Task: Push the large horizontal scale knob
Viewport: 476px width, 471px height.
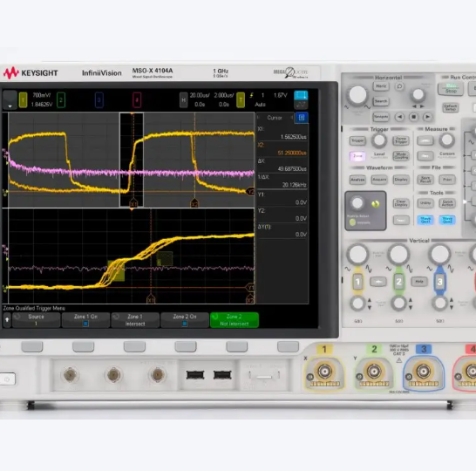Action: [x=357, y=95]
